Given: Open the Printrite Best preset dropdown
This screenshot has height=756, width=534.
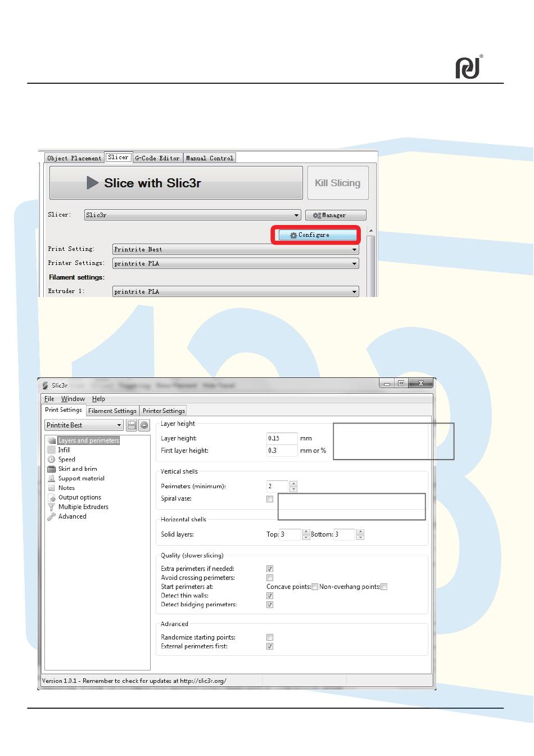Looking at the screenshot, I should pos(84,425).
